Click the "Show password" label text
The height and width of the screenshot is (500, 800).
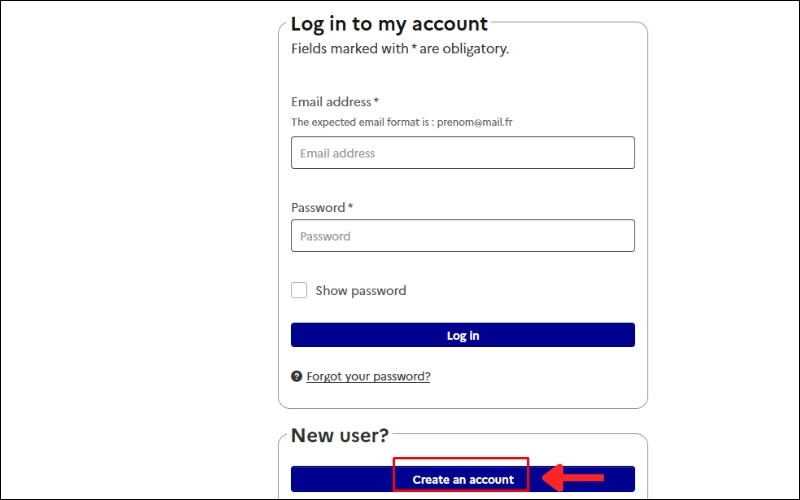pyautogui.click(x=360, y=291)
